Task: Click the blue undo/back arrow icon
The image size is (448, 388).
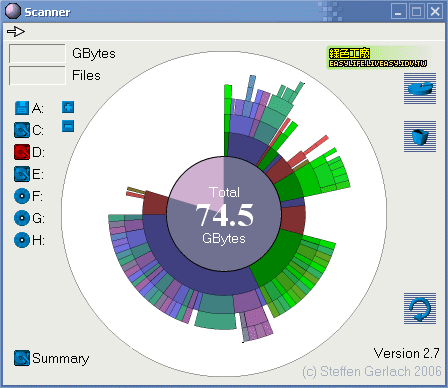Action: click(420, 308)
